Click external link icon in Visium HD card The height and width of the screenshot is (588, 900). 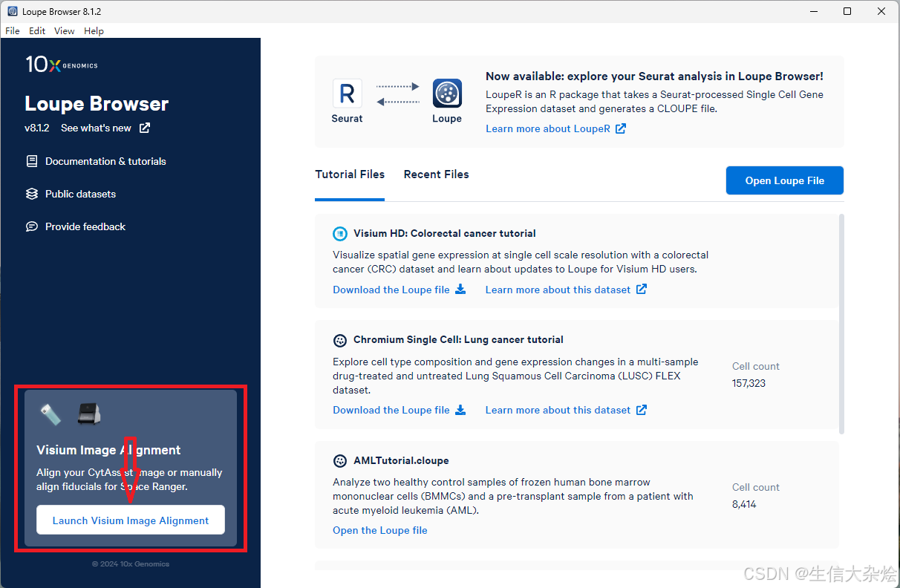(641, 289)
